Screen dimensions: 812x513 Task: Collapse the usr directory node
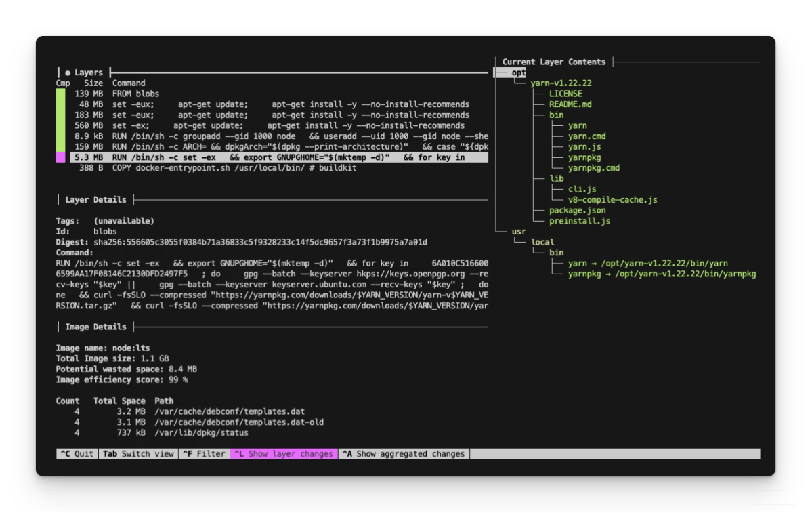(518, 232)
